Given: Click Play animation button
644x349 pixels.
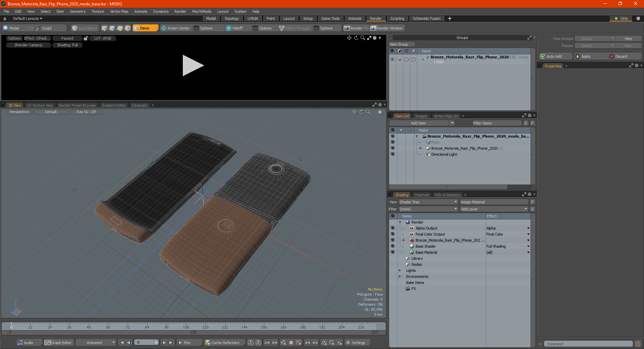Looking at the screenshot, I should point(189,343).
